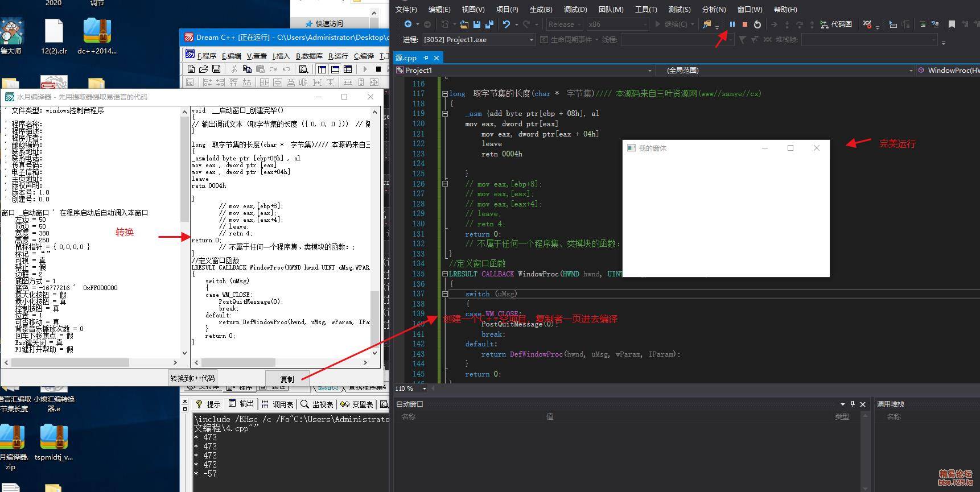Click Undo in the Visual Studio toolbar
This screenshot has height=492, width=980.
pos(506,24)
